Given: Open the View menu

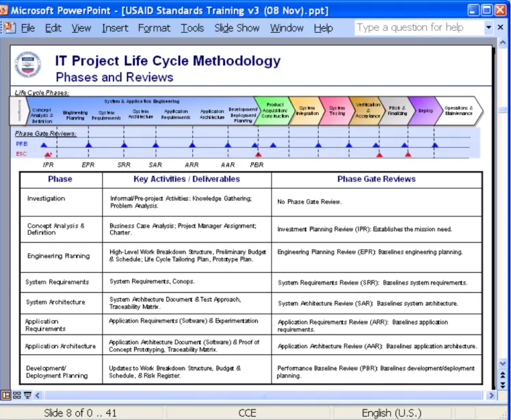Looking at the screenshot, I should click(81, 28).
